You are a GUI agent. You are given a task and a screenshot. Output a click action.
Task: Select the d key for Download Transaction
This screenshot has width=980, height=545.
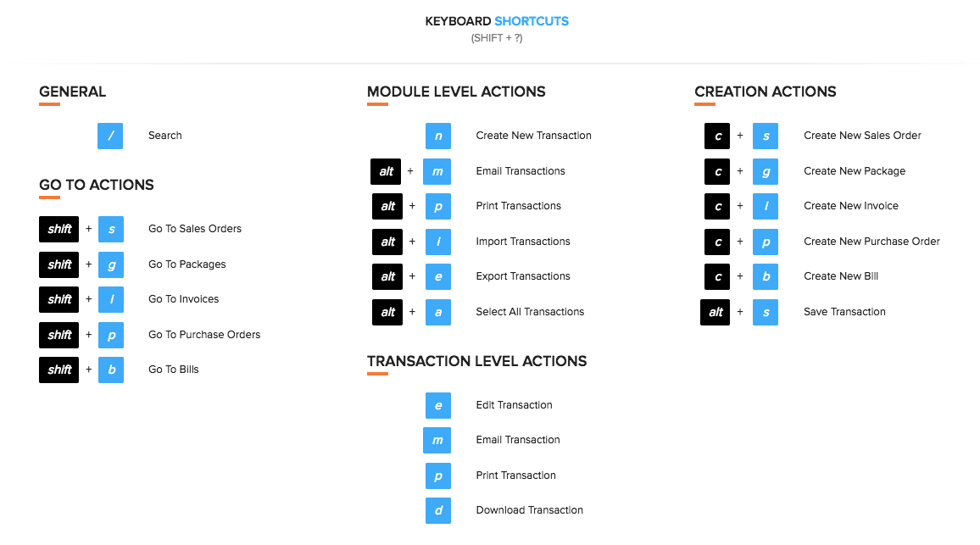tap(438, 510)
